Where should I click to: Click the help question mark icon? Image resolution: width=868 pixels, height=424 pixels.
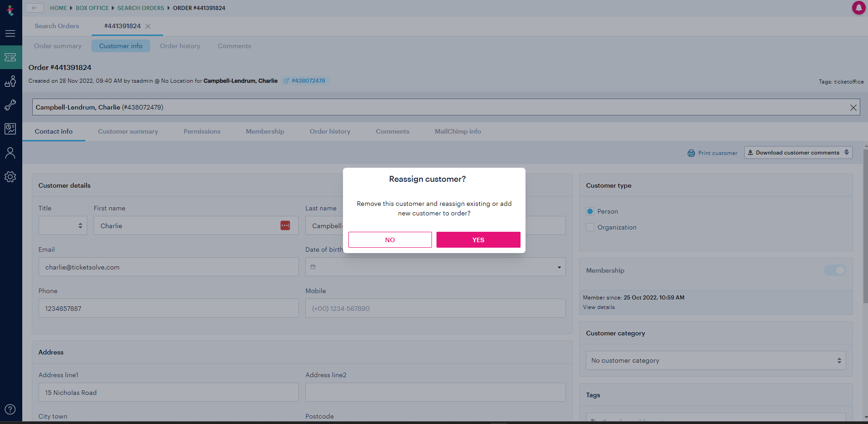coord(10,409)
